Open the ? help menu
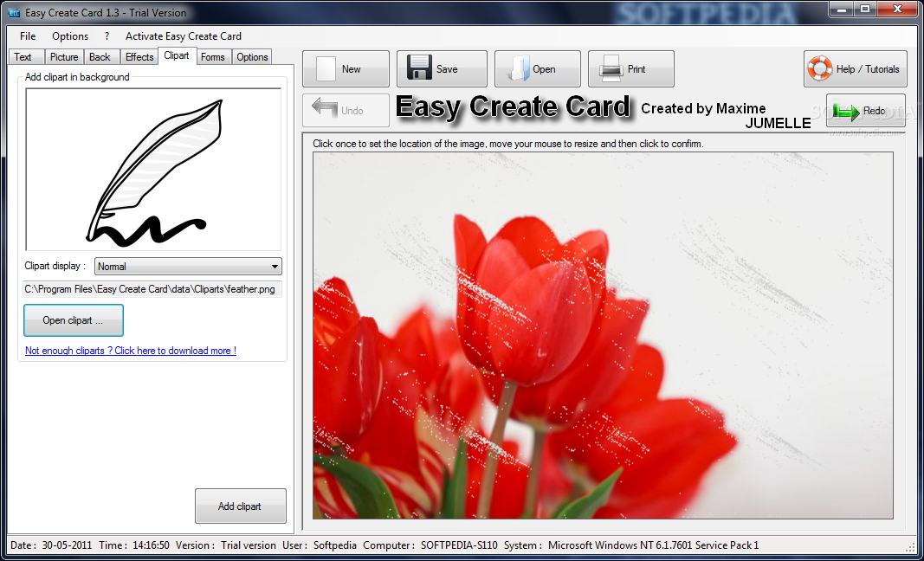The width and height of the screenshot is (924, 561). (x=107, y=36)
